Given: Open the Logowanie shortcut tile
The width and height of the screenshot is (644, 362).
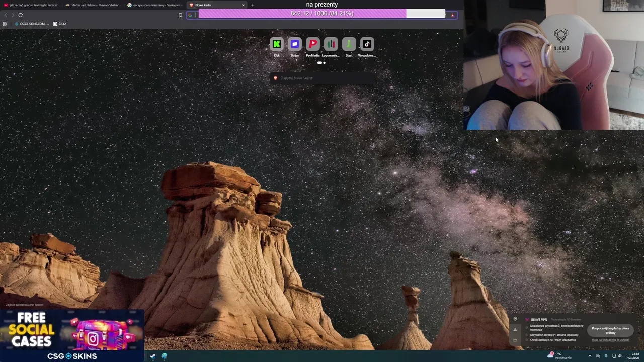Looking at the screenshot, I should (331, 44).
